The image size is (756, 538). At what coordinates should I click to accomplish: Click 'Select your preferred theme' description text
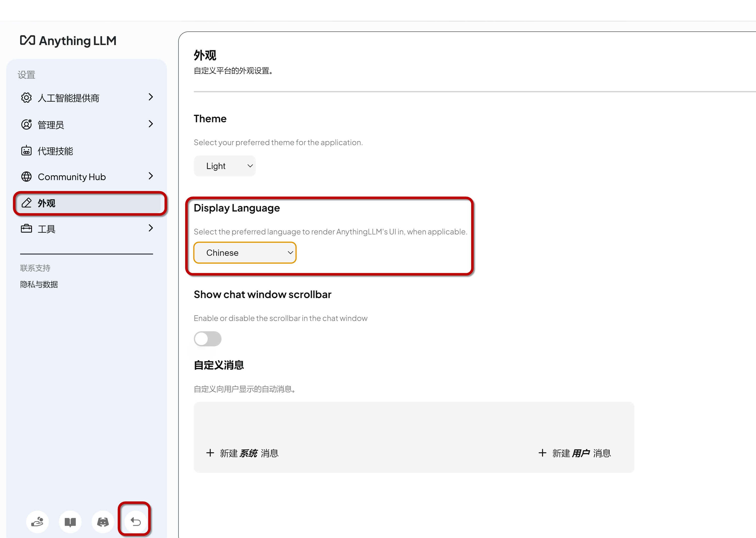[x=278, y=142]
